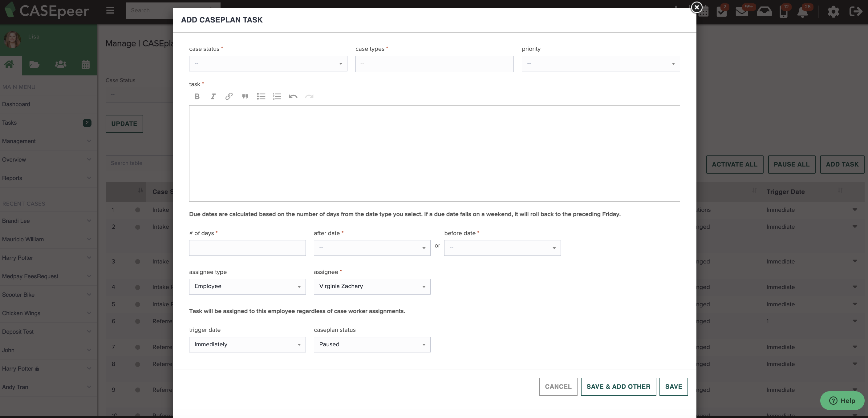Click inside the # of days field
The image size is (868, 418).
[x=247, y=247]
